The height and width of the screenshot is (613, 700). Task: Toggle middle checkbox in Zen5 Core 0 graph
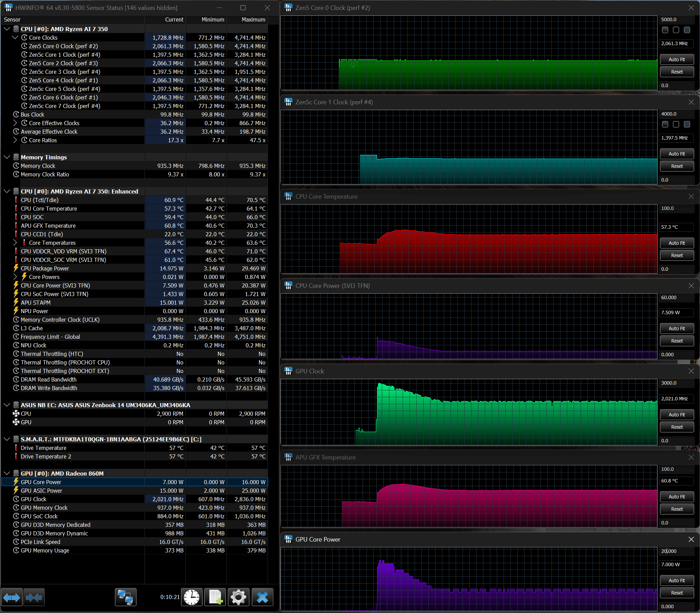click(x=676, y=30)
